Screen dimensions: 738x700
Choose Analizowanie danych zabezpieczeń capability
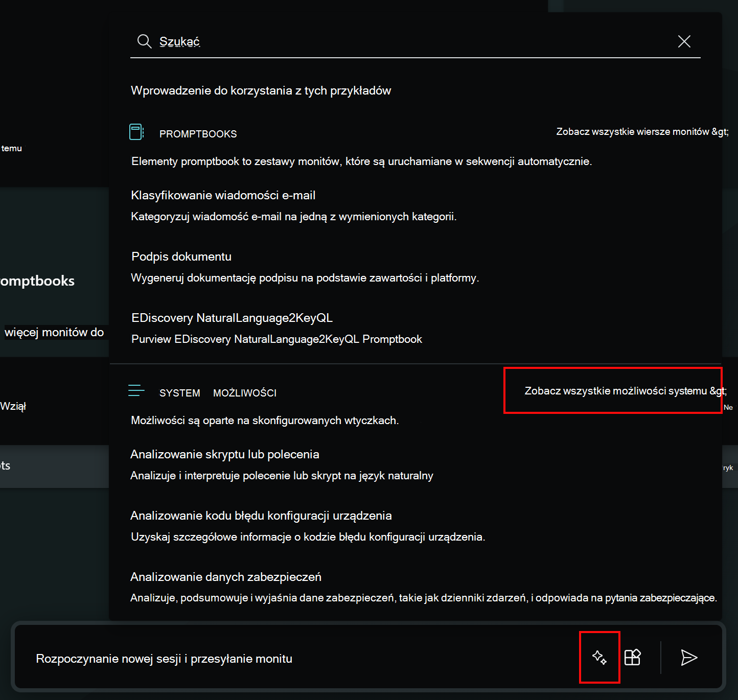pos(226,577)
